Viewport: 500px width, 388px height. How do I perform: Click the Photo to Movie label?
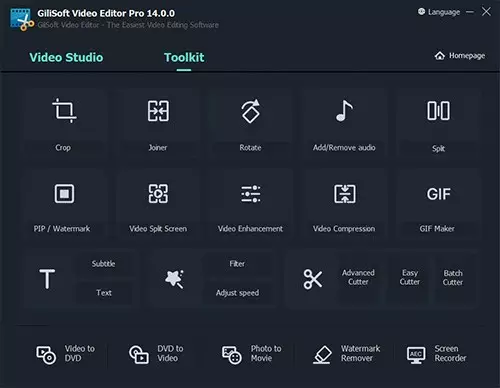[266, 353]
